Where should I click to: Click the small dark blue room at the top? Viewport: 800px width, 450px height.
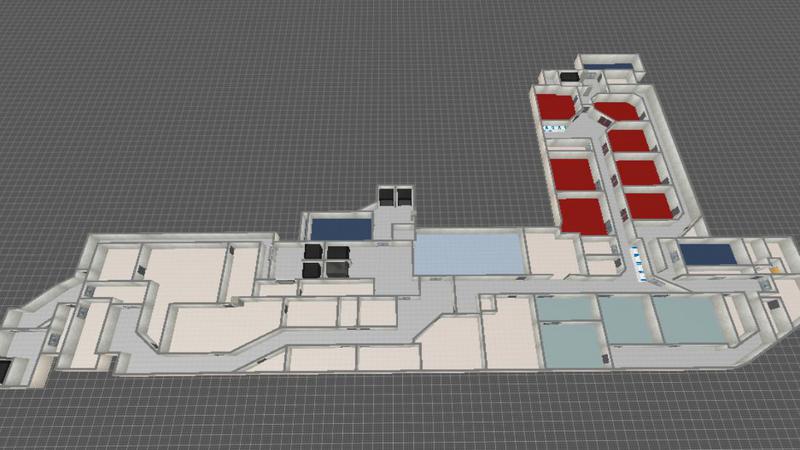point(607,67)
